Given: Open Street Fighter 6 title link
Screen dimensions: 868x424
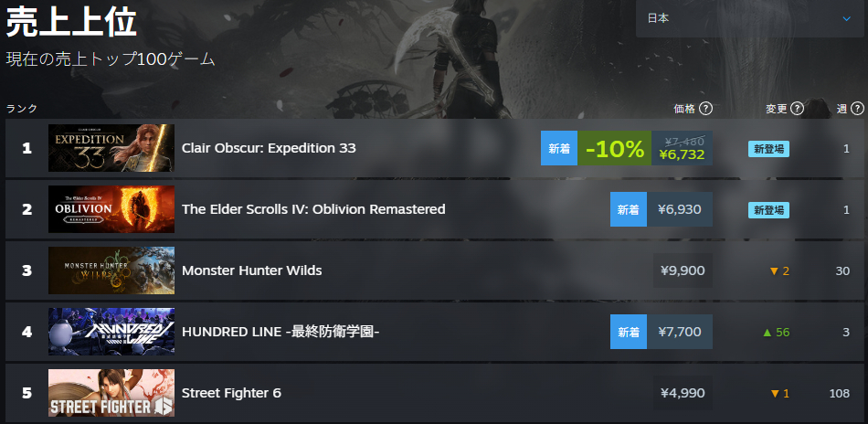Looking at the screenshot, I should pos(231,393).
